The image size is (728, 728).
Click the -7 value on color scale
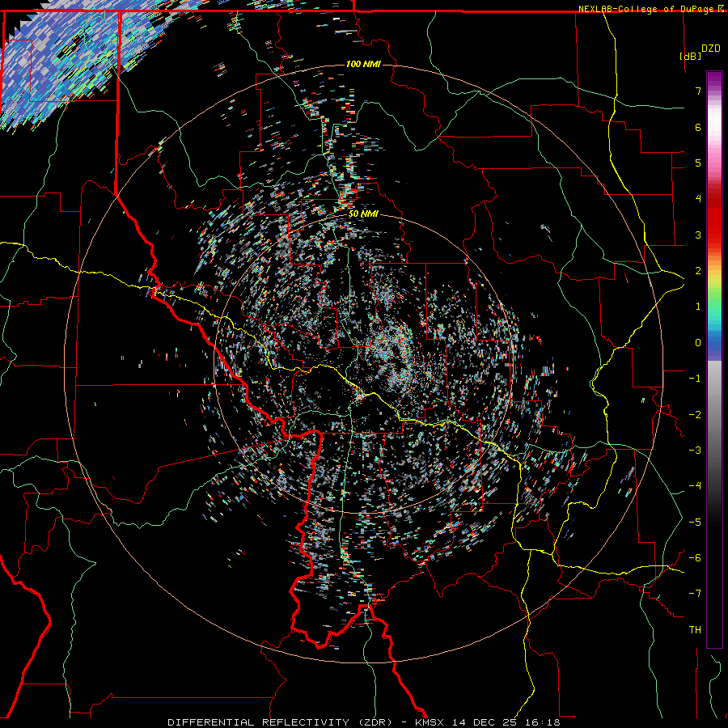[x=695, y=594]
